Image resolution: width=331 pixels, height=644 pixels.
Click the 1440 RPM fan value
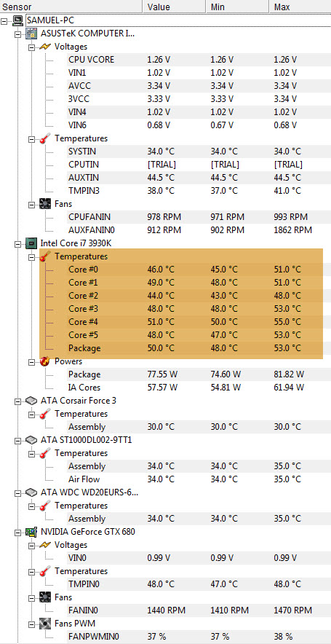click(166, 610)
